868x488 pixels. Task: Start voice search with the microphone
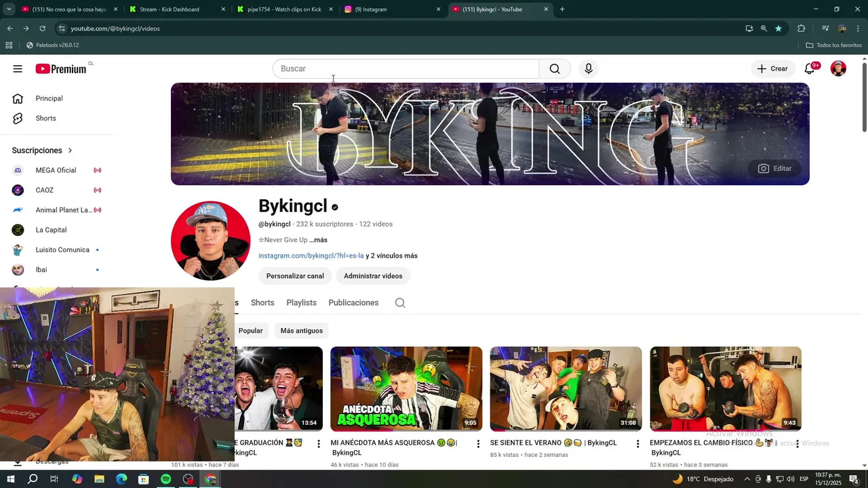point(589,68)
